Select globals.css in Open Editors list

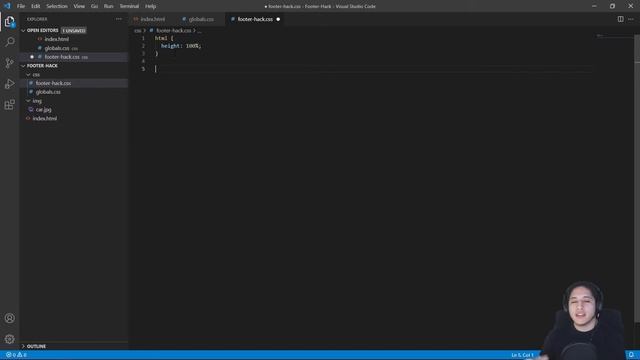tap(57, 48)
